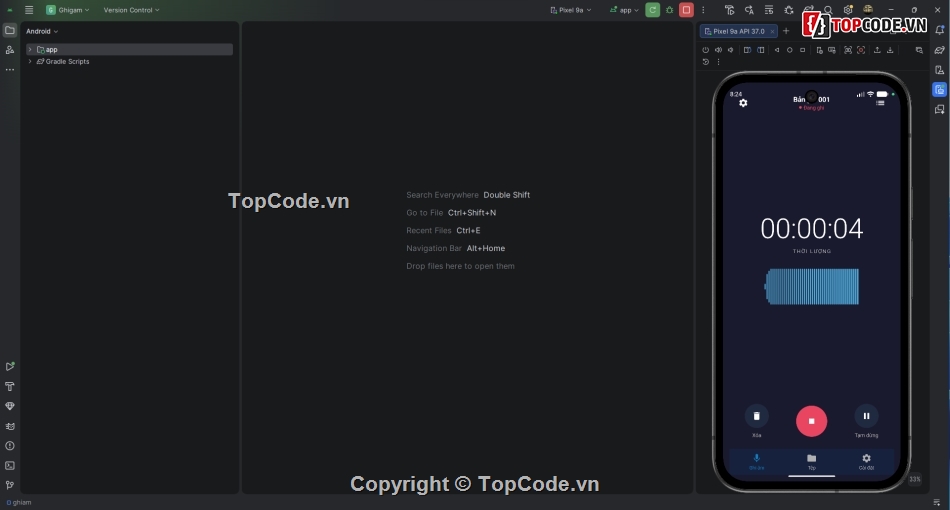Open the Pixel 9a device selector
This screenshot has height=510, width=950.
(570, 10)
